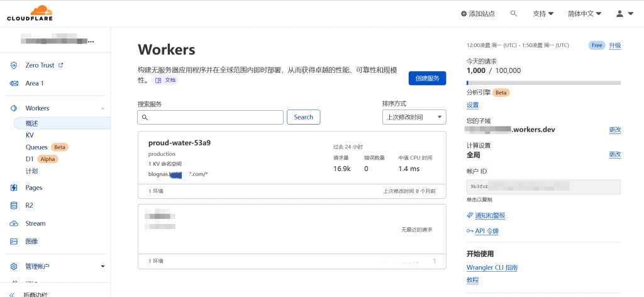Click the 1.4 ms median CPU time

pos(409,169)
